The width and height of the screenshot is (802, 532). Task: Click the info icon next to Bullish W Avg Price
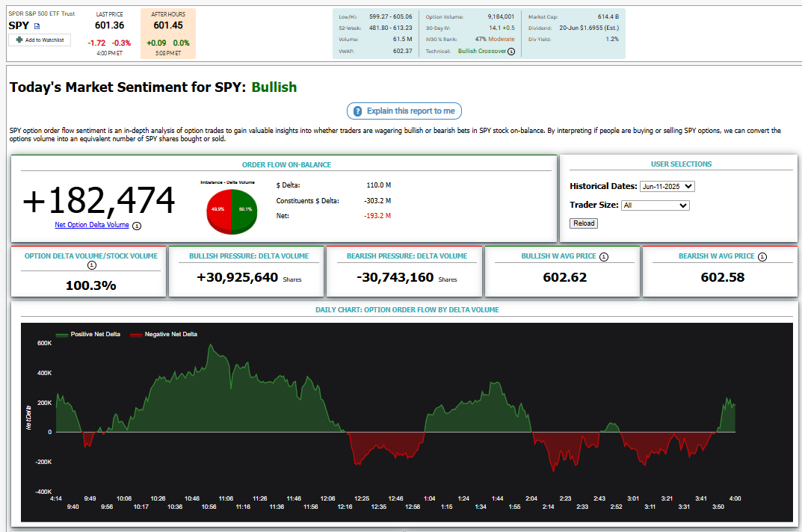coord(603,257)
